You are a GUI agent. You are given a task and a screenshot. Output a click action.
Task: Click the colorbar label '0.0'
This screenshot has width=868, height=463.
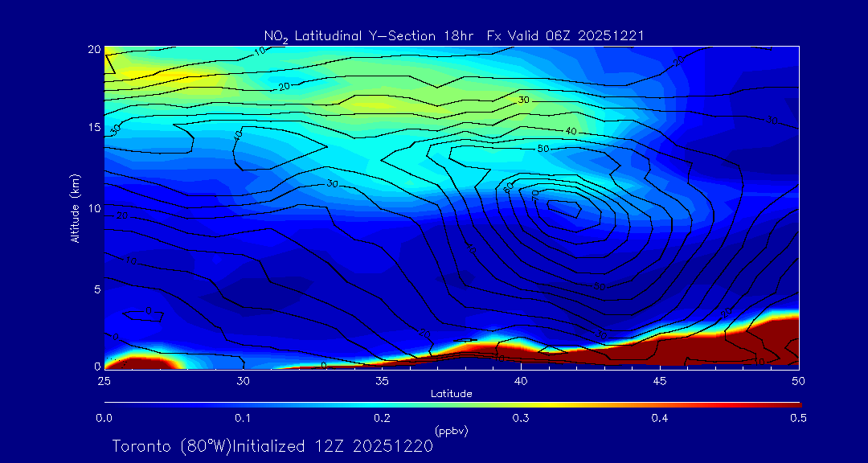pyautogui.click(x=104, y=419)
